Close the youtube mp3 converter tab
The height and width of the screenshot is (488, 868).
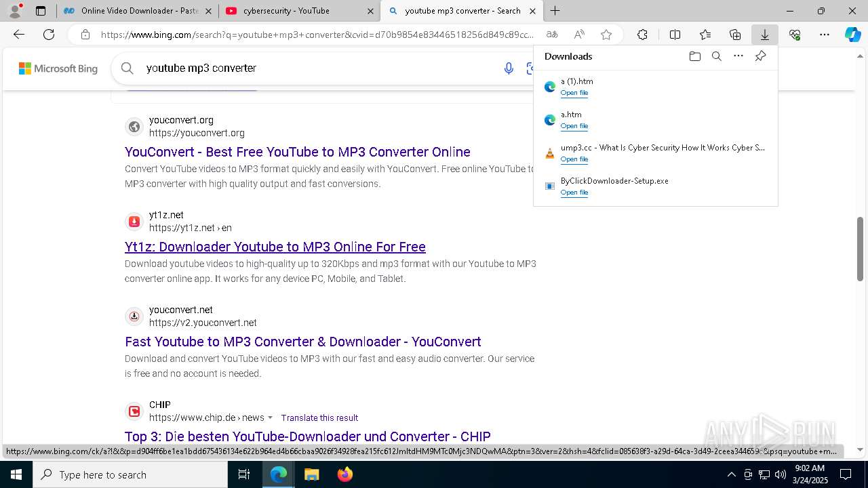533,11
